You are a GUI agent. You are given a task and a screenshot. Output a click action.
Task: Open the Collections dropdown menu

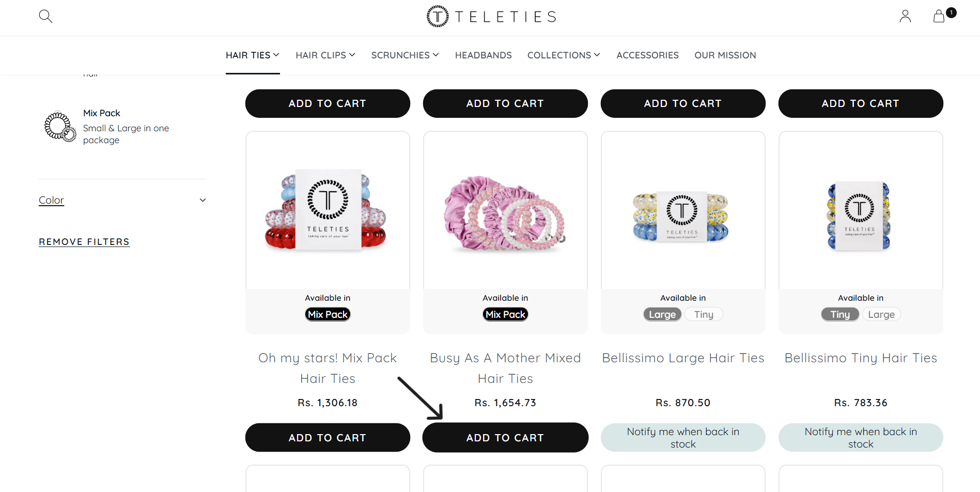coord(564,55)
